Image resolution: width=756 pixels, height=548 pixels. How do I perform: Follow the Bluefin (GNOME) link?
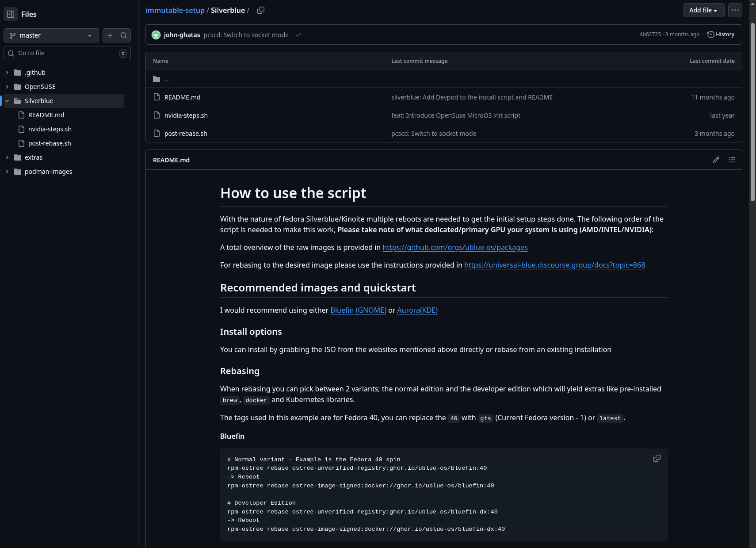click(358, 310)
